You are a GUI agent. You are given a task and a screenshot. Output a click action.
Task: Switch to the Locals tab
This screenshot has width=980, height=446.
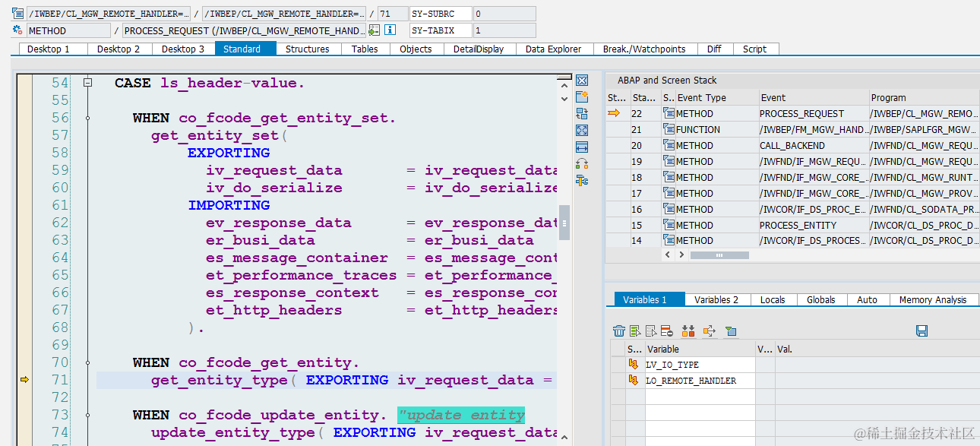(773, 299)
